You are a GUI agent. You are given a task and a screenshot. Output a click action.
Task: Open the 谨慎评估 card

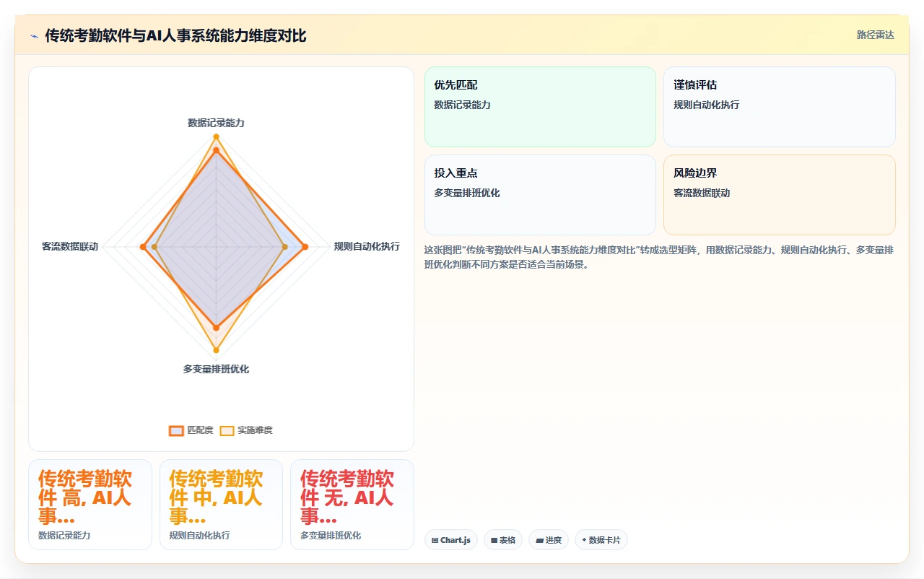pos(780,107)
